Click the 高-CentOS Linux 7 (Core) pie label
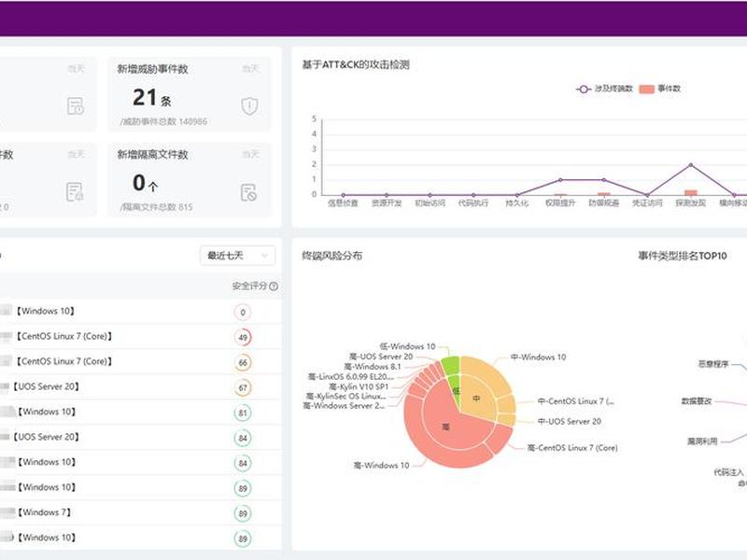Viewport: 747px width, 560px height. click(572, 448)
